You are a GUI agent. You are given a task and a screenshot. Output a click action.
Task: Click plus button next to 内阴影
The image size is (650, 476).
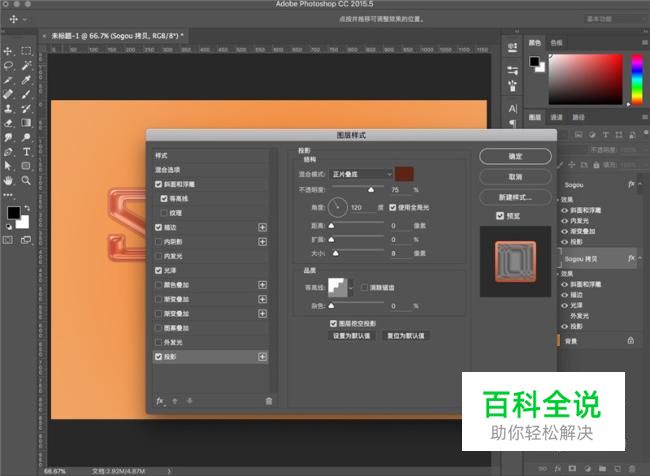point(262,242)
